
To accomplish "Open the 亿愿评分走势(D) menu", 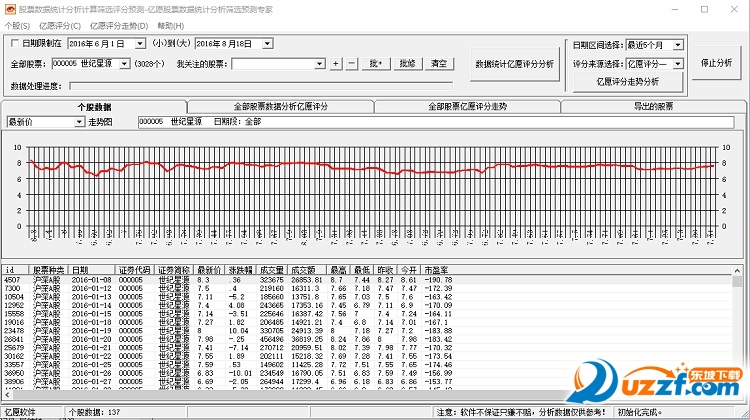I will (119, 26).
